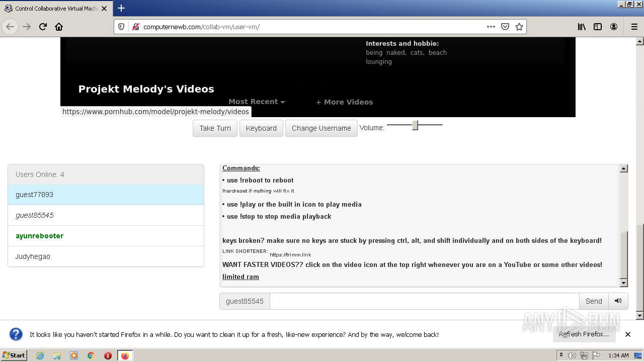
Task: Expand Most Recent sorting dropdown
Action: click(x=257, y=102)
